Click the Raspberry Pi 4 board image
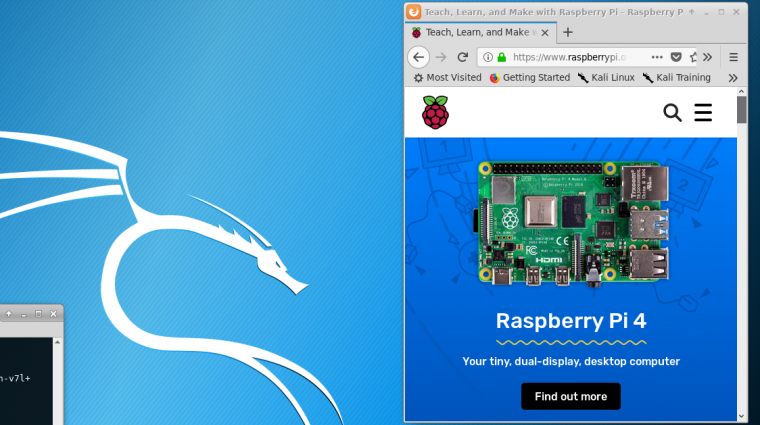Image resolution: width=760 pixels, height=425 pixels. pyautogui.click(x=572, y=224)
